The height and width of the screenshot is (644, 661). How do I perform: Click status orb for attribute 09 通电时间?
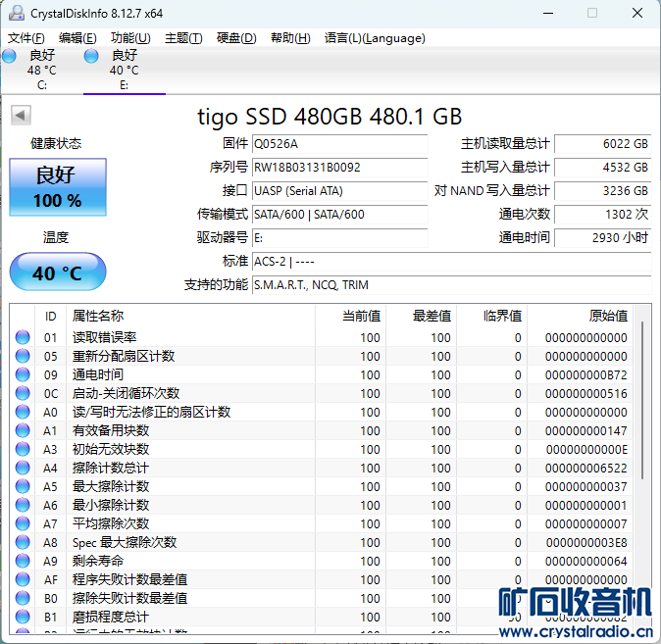tap(23, 375)
